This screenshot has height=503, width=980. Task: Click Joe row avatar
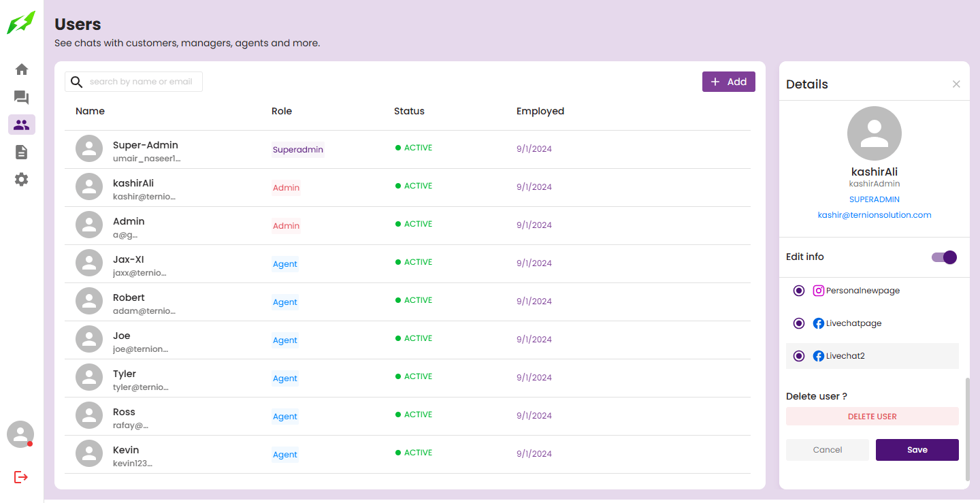coord(89,340)
